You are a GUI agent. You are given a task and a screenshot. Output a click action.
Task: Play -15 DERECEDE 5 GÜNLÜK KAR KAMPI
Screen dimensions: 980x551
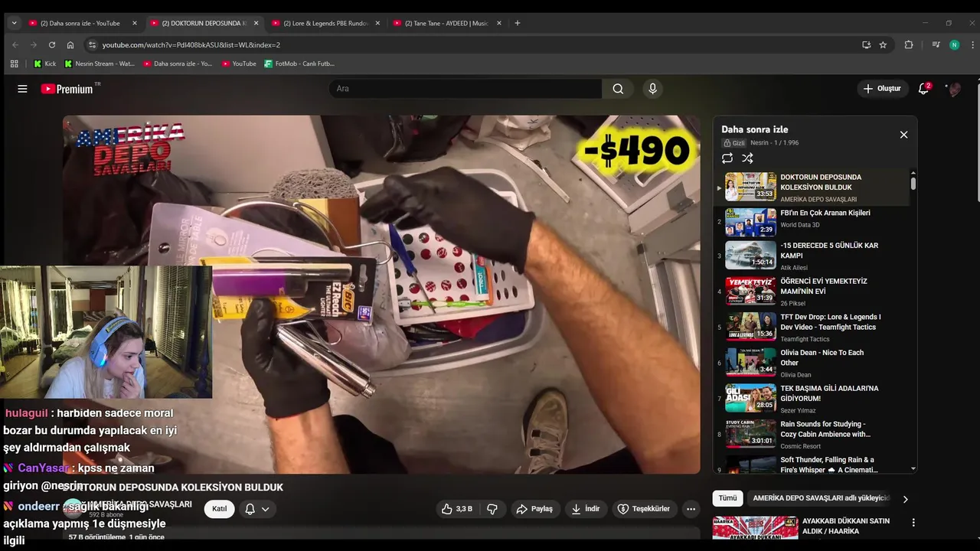(x=812, y=256)
